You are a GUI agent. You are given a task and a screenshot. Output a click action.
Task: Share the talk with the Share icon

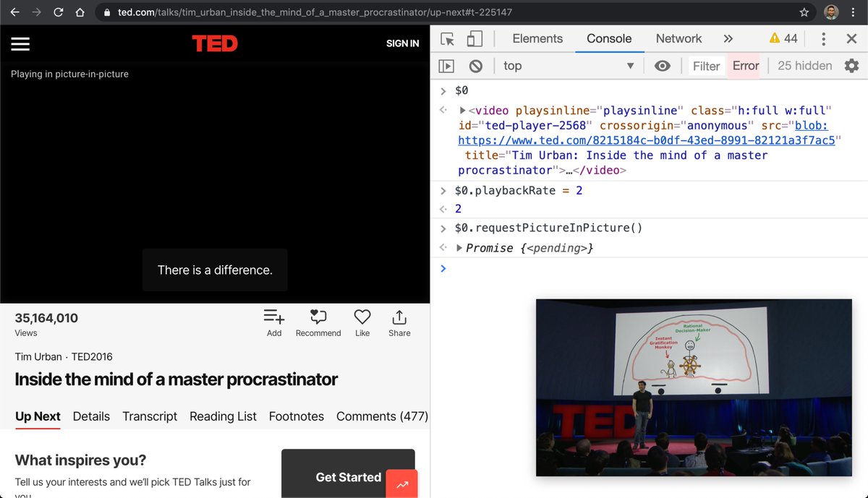click(x=399, y=323)
